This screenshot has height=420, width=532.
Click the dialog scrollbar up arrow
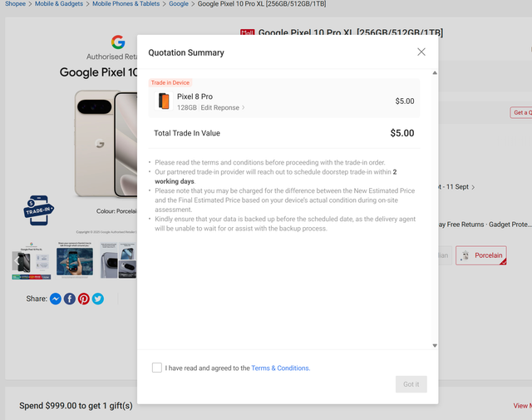[x=435, y=73]
